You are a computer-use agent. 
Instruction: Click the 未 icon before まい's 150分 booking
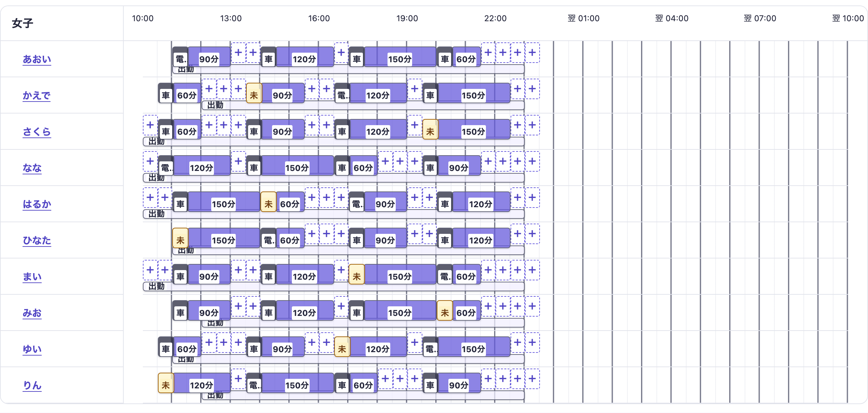(x=357, y=275)
